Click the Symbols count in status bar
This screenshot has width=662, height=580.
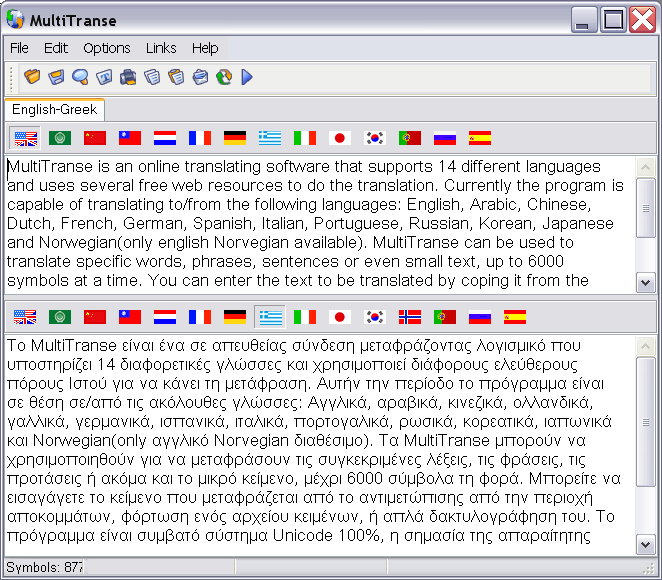[45, 567]
